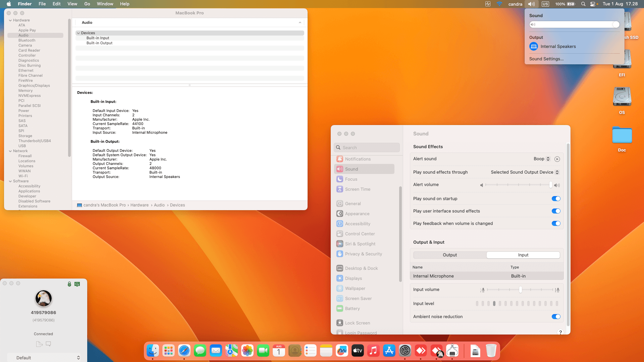Screen dimensions: 644x362
Task: Toggle Play user interface sound effects
Action: pos(556,211)
